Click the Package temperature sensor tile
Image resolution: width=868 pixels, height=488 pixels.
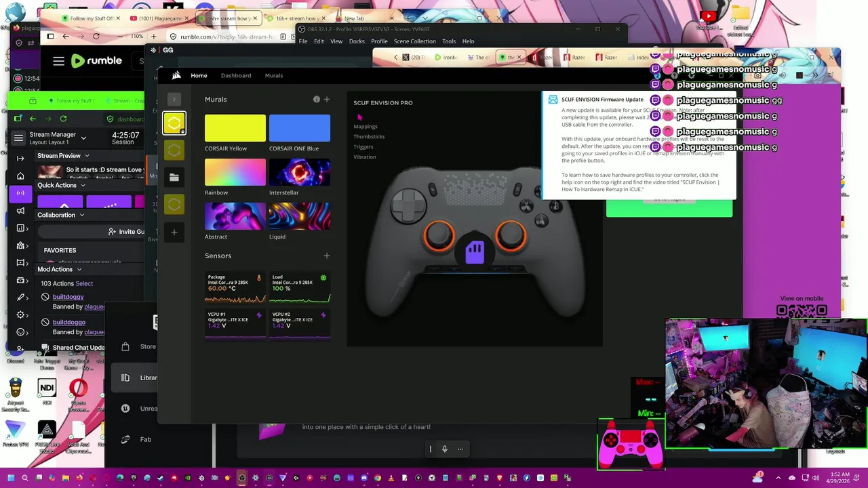[235, 287]
